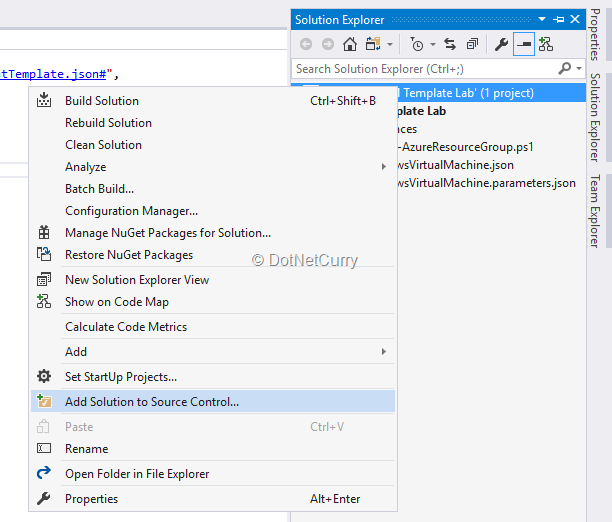The image size is (612, 522).
Task: Choose Rename from context menu
Action: point(213,449)
